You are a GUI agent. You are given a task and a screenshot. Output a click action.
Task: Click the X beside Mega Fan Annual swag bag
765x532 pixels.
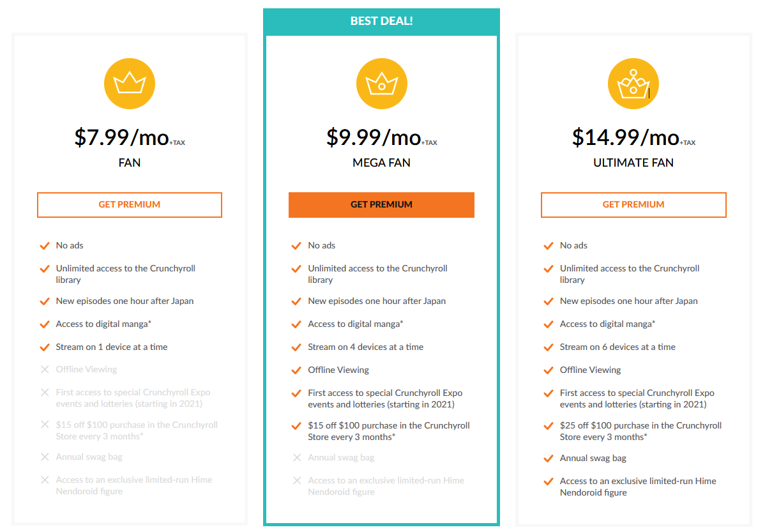pos(296,457)
